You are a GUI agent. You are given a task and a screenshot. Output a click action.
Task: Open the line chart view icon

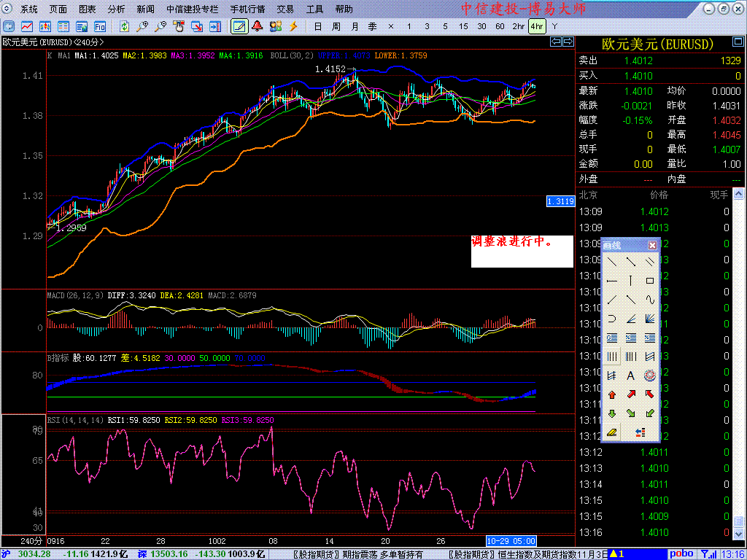click(x=27, y=26)
